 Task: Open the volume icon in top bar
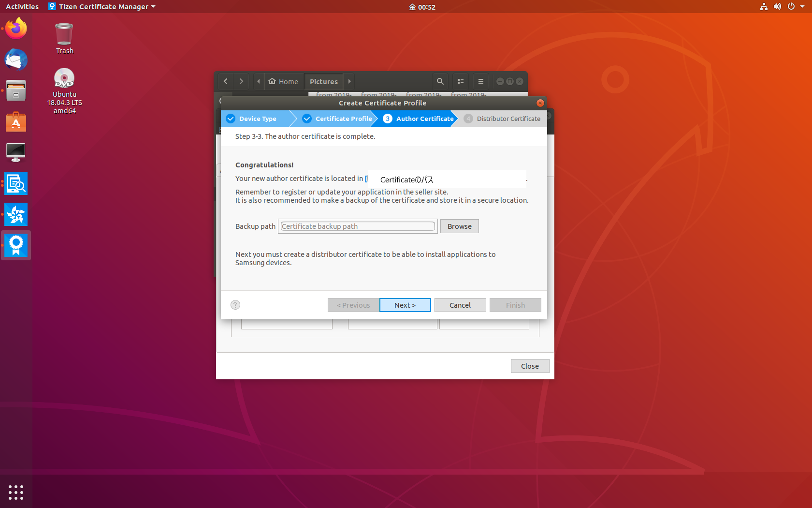point(777,7)
